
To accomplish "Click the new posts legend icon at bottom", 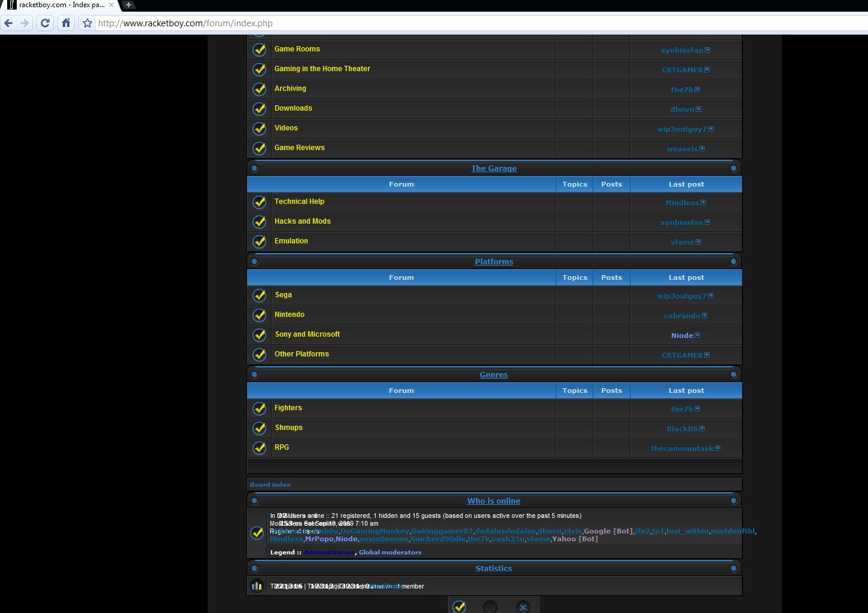I will (459, 606).
